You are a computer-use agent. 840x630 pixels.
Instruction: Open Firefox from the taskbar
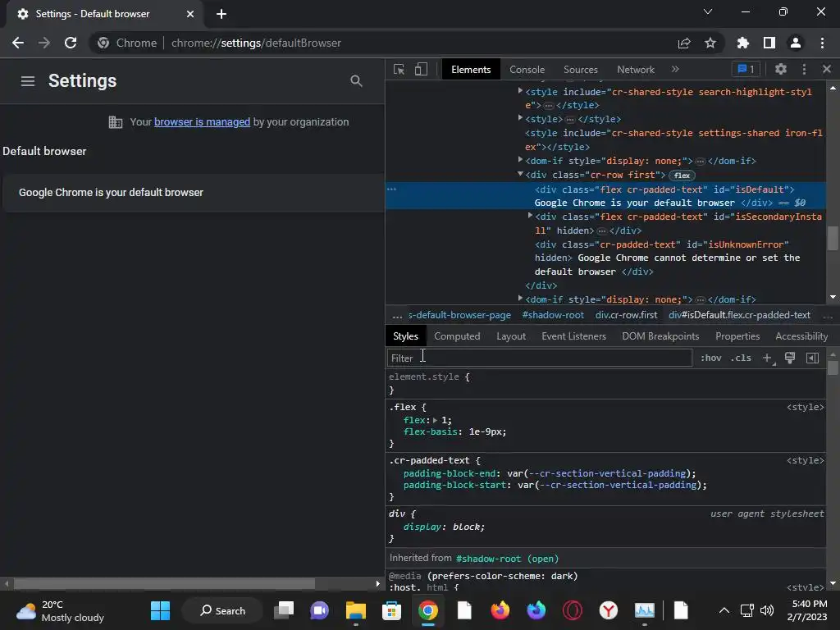click(500, 610)
